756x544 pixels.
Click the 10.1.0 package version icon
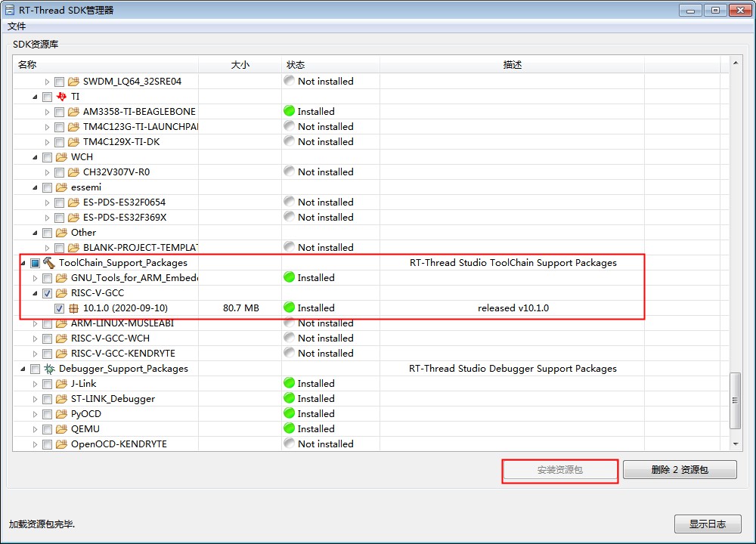tap(73, 308)
